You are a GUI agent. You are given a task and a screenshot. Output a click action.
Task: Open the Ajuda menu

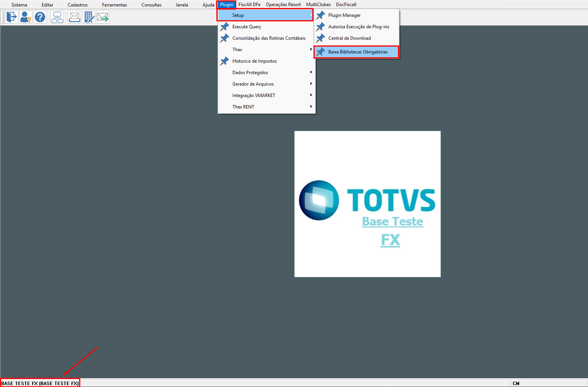point(208,5)
